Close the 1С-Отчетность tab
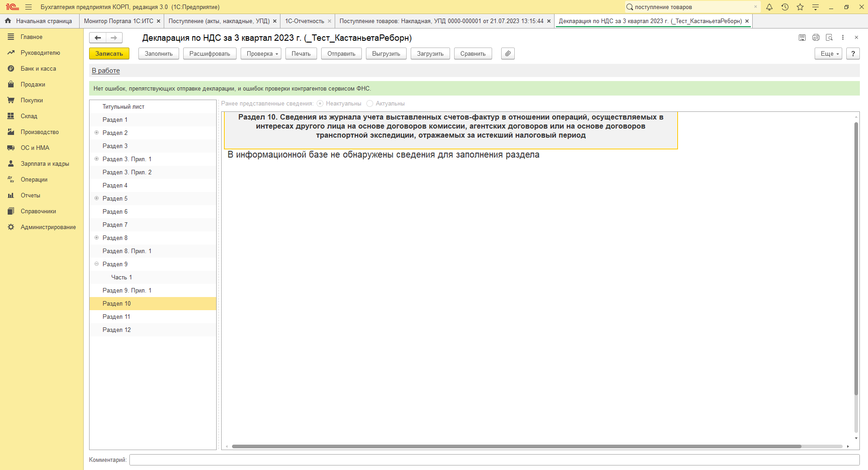The image size is (868, 470). (329, 21)
